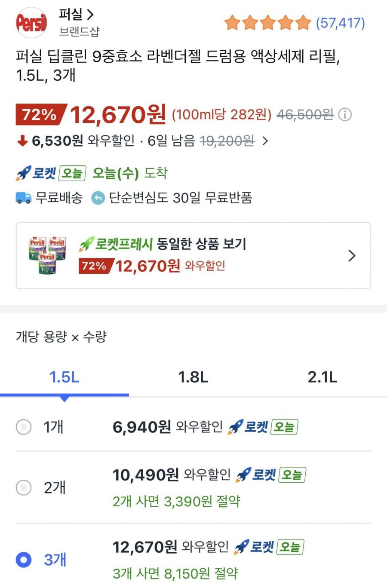Image resolution: width=387 pixels, height=588 pixels.
Task: Click the Rocket Fresh rocket icon
Action: pos(86,244)
